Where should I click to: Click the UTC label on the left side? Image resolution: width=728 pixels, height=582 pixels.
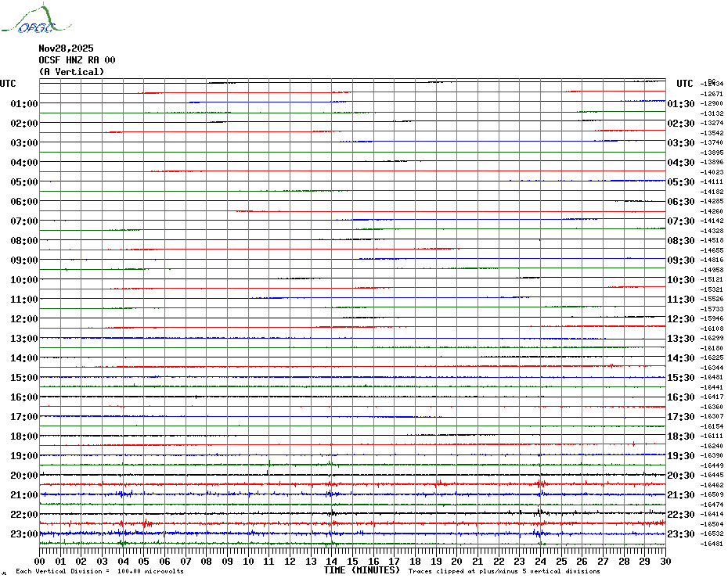pos(8,84)
